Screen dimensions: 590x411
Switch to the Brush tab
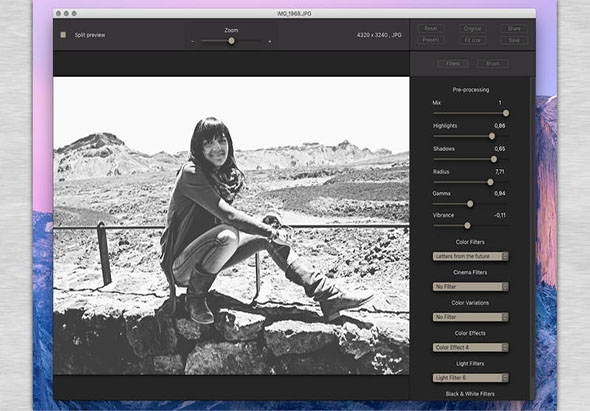[x=493, y=64]
